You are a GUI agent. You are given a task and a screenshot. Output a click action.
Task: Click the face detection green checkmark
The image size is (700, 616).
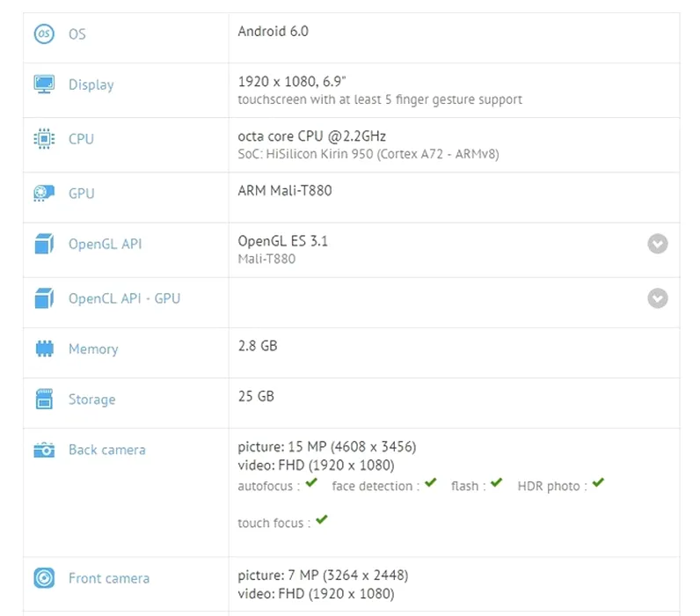[x=430, y=483]
